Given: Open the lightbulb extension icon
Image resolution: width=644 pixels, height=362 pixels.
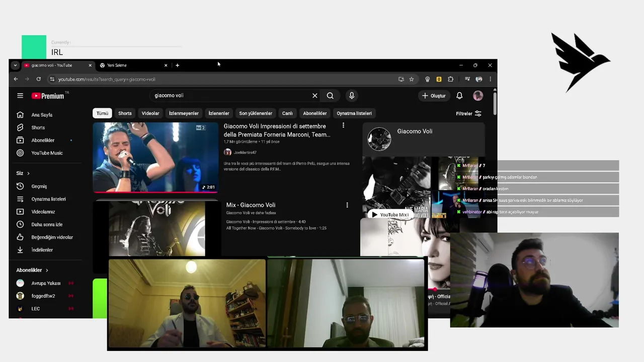Looking at the screenshot, I should point(427,79).
